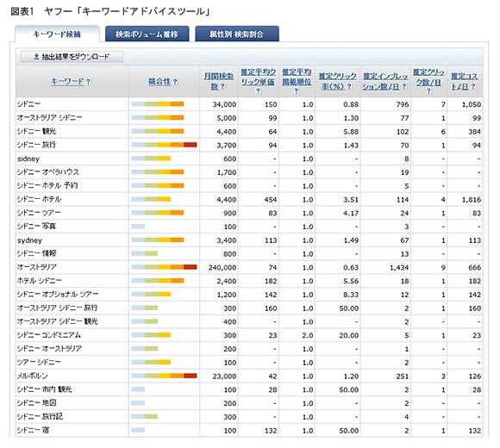The image size is (500, 448).
Task: Click the 抽出結果をダウンロード button
Action: (x=72, y=57)
